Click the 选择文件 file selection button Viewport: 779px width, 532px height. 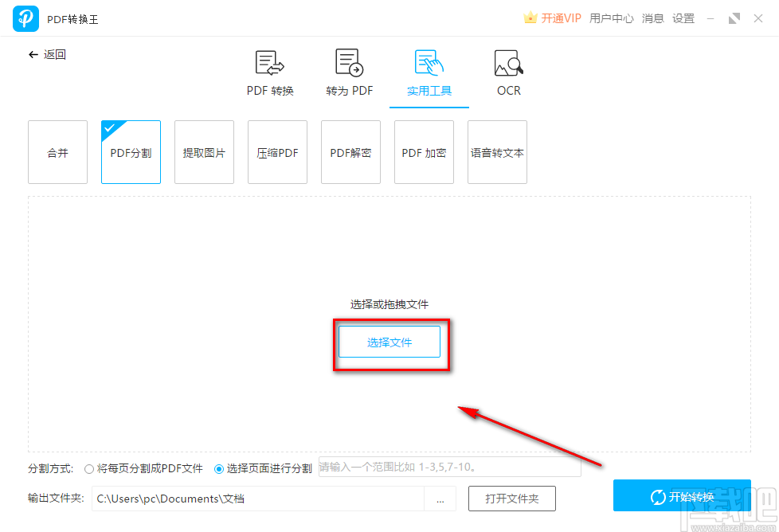[389, 341]
